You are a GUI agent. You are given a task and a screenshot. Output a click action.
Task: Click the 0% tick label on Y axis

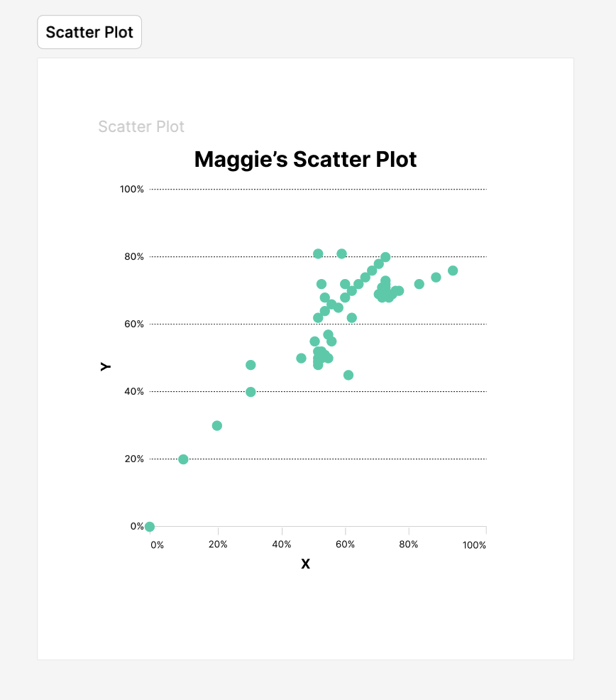point(137,527)
